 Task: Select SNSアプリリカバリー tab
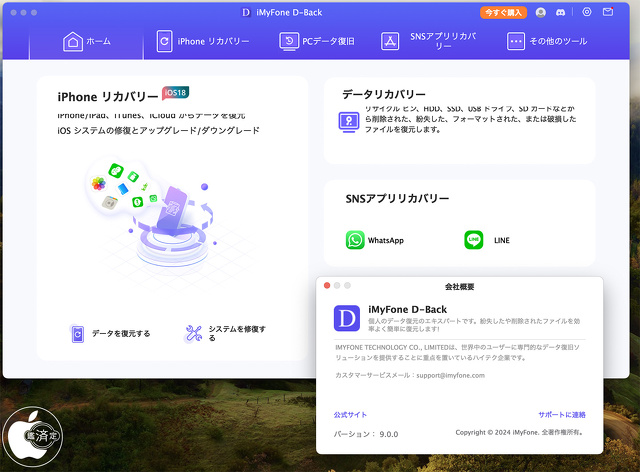point(429,41)
